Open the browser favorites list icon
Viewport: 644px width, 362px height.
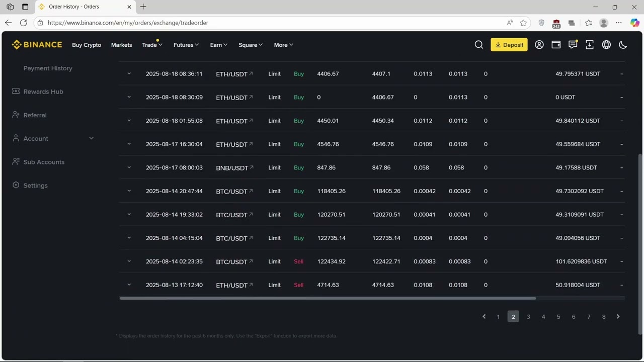point(589,23)
